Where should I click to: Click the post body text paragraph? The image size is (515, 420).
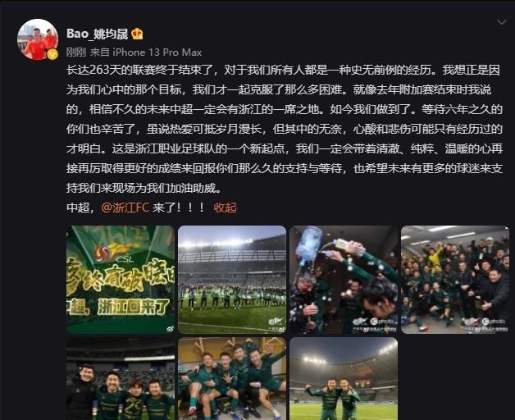285,129
